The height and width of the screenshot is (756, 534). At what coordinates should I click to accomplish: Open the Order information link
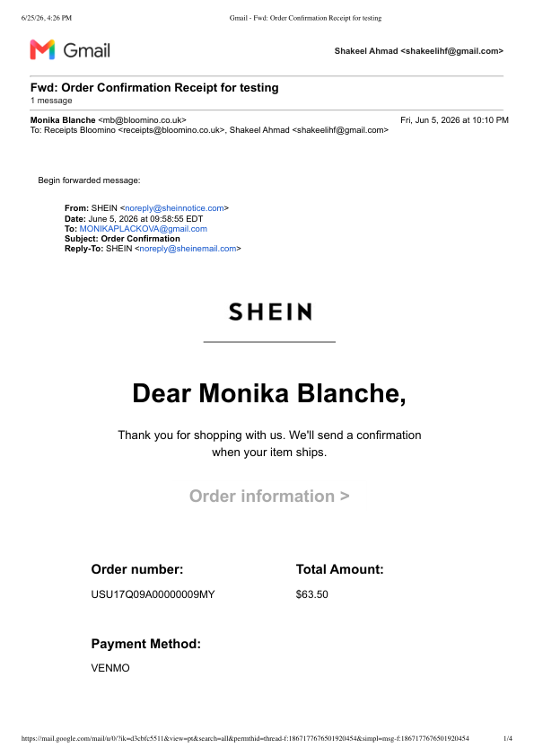pos(269,497)
